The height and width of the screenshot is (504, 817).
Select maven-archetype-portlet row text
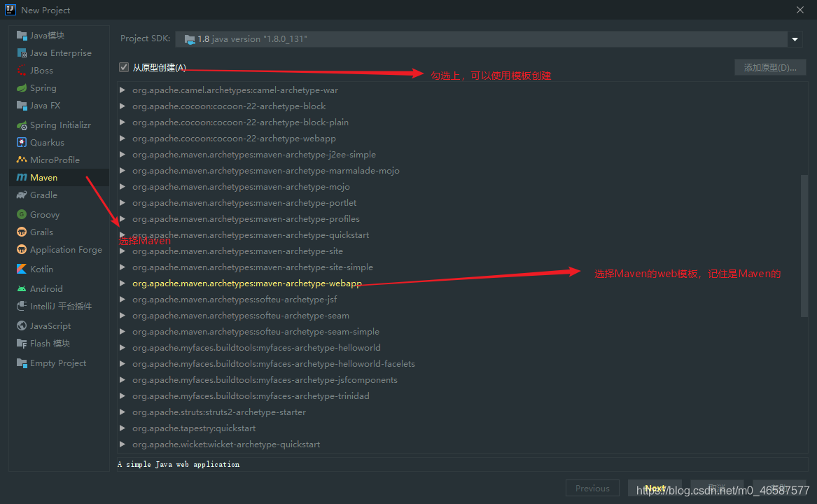(244, 203)
